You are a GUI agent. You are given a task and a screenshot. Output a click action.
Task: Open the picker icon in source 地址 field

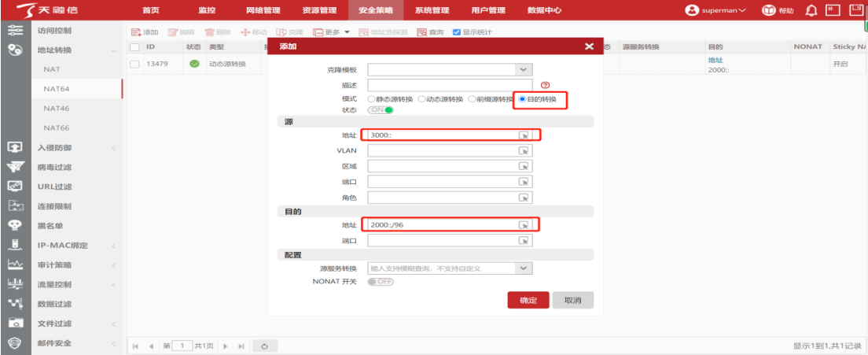(523, 135)
